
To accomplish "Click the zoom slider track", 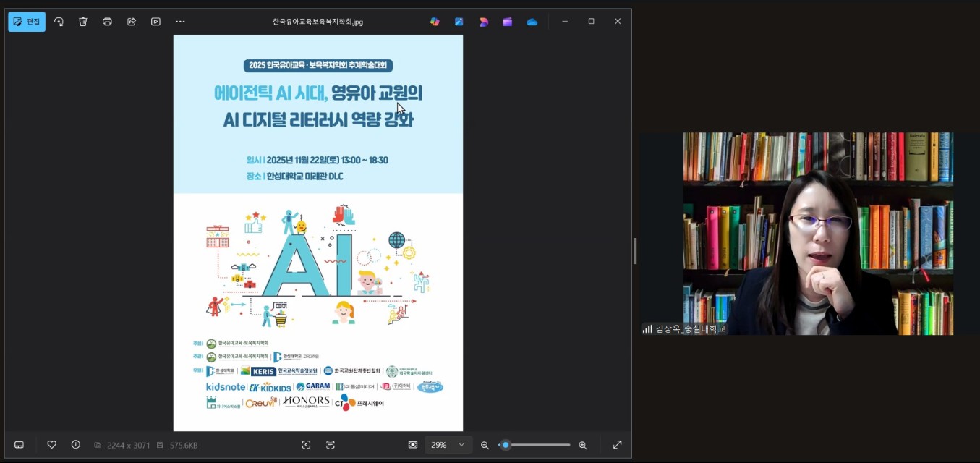I will [x=539, y=445].
